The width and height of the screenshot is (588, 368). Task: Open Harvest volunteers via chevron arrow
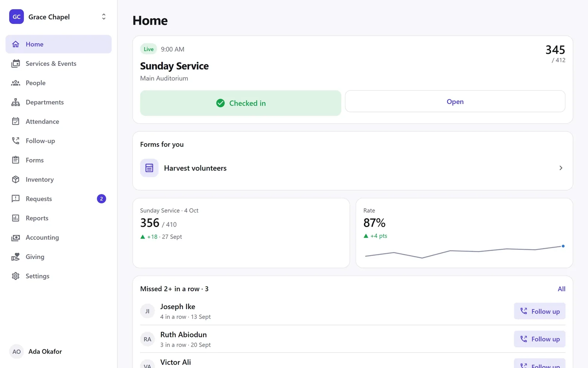click(x=561, y=168)
